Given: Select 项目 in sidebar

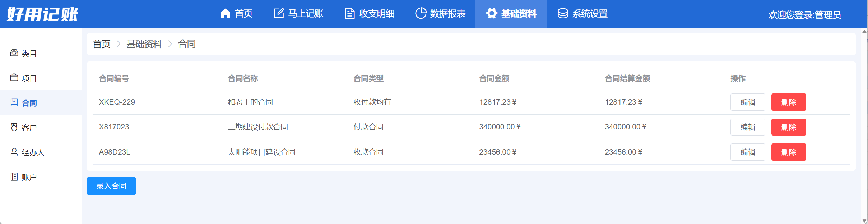Looking at the screenshot, I should click(41, 78).
